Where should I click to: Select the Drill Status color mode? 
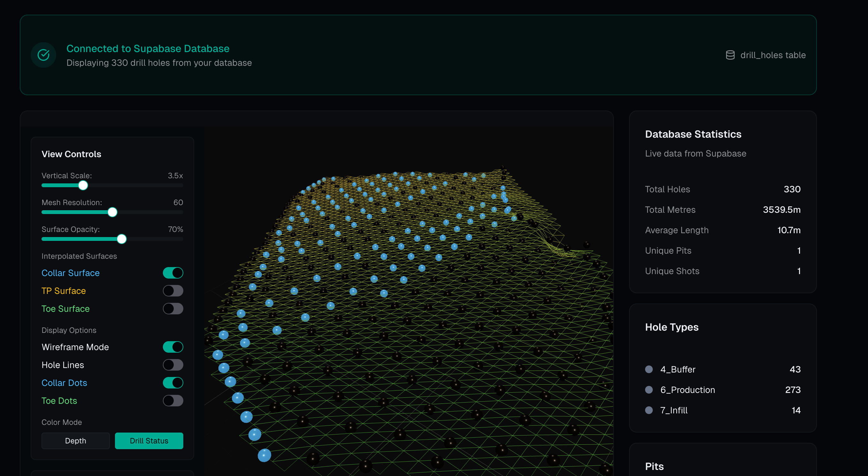pos(149,441)
